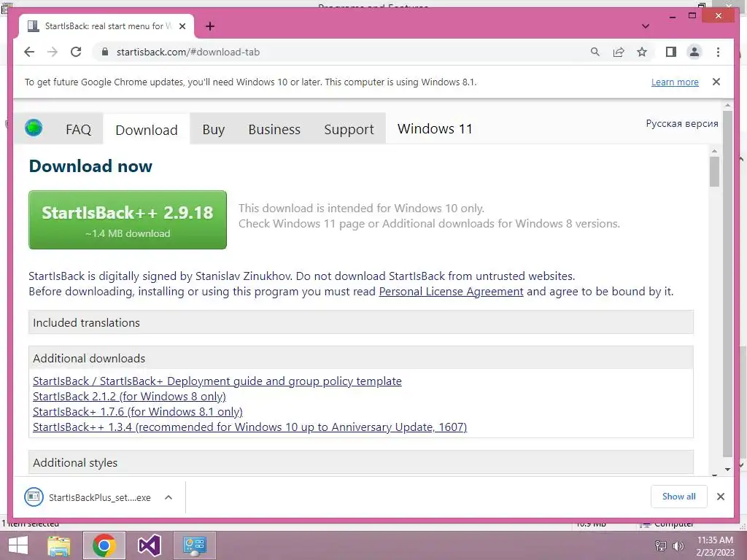
Task: Bookmark this page with the star
Action: pos(642,52)
